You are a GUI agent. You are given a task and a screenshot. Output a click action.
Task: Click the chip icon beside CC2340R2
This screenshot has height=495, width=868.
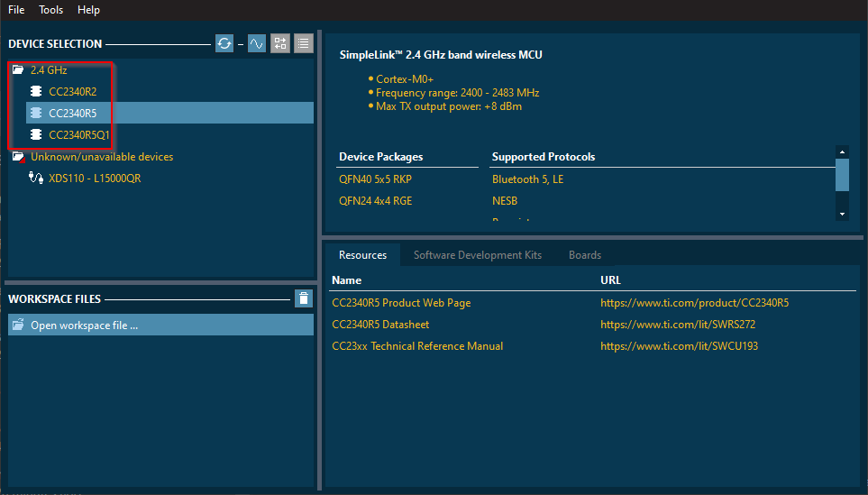[x=36, y=91]
